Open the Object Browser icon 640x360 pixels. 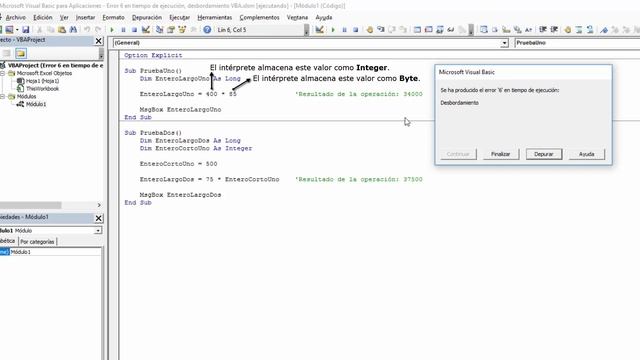tap(182, 30)
